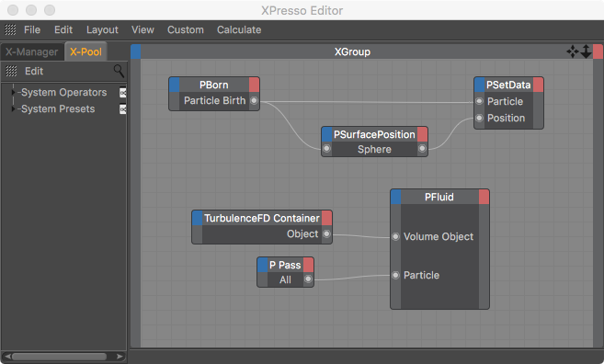Open the File menu
The image size is (604, 364).
32,29
